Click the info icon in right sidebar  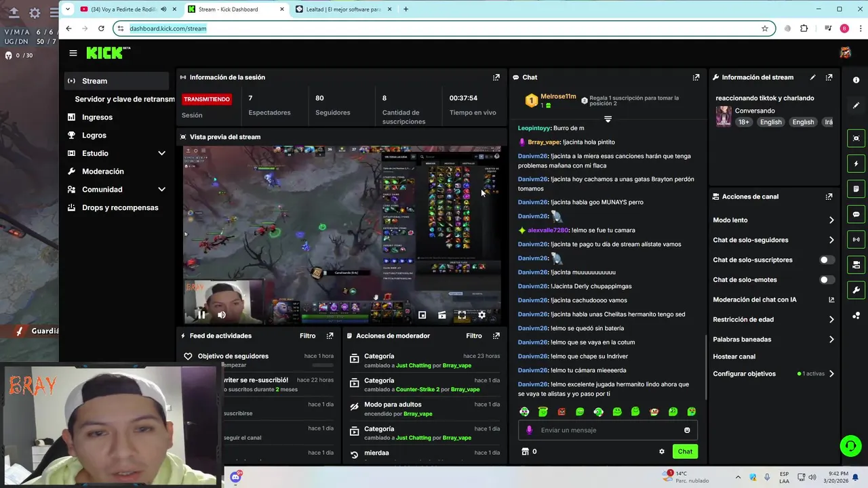click(856, 81)
